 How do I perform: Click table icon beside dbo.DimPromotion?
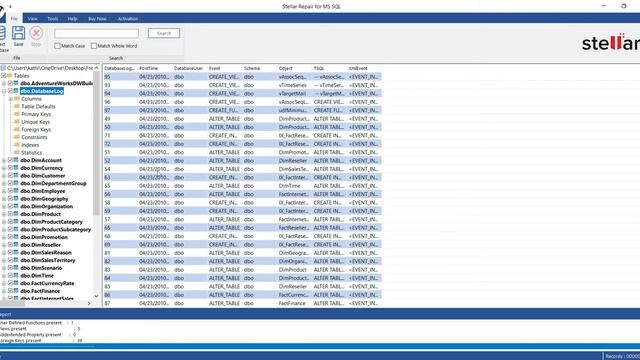(16, 237)
